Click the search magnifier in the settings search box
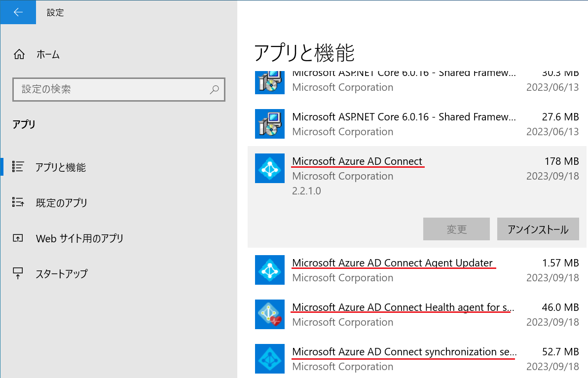 (214, 89)
